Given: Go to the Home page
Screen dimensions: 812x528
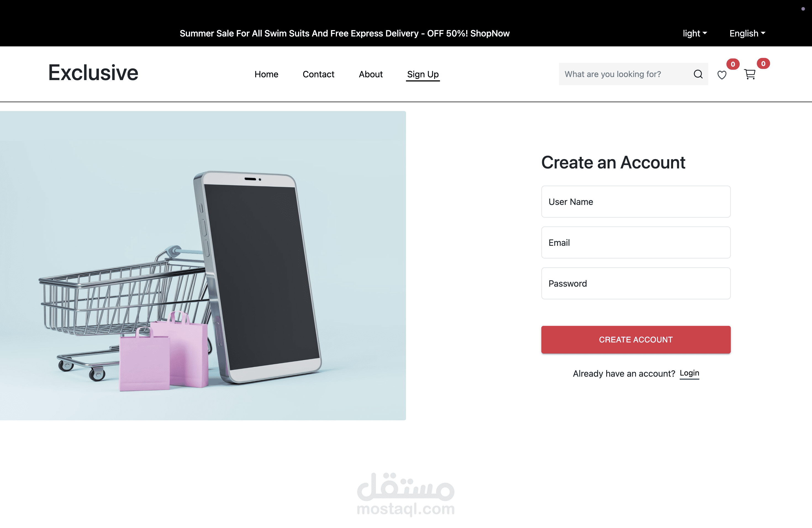Looking at the screenshot, I should coord(267,74).
